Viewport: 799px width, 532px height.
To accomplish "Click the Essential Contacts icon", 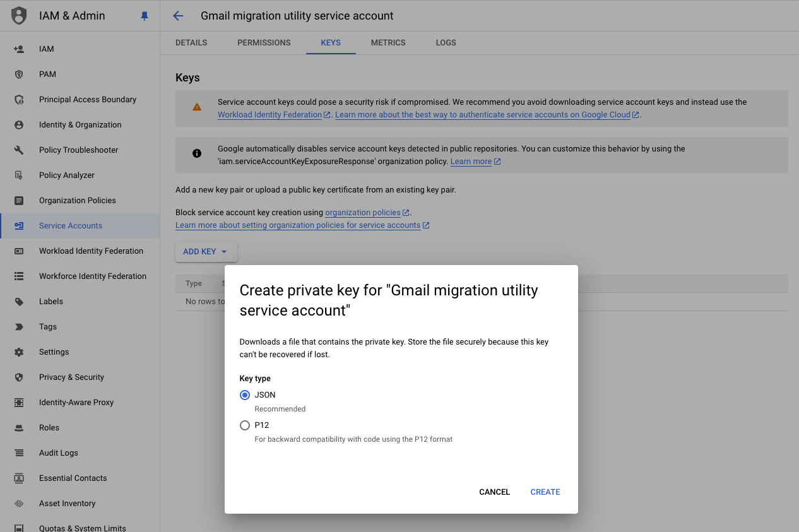I will 19,478.
